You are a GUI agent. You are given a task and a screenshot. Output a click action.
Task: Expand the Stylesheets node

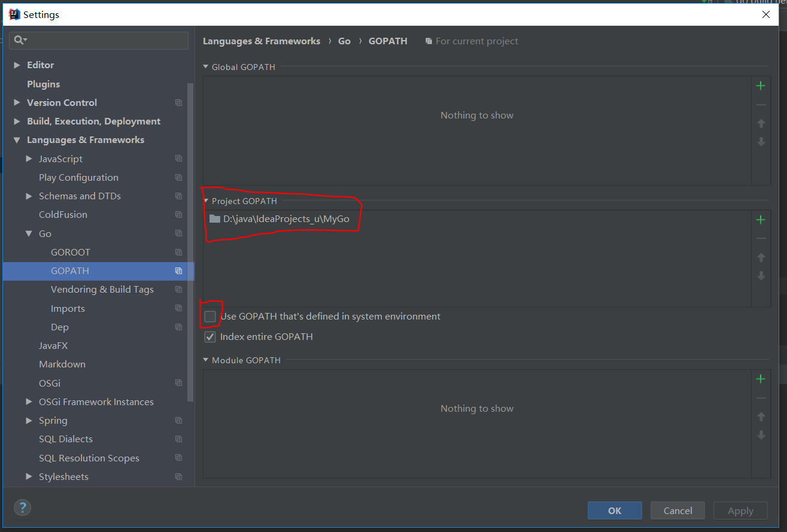tap(29, 476)
